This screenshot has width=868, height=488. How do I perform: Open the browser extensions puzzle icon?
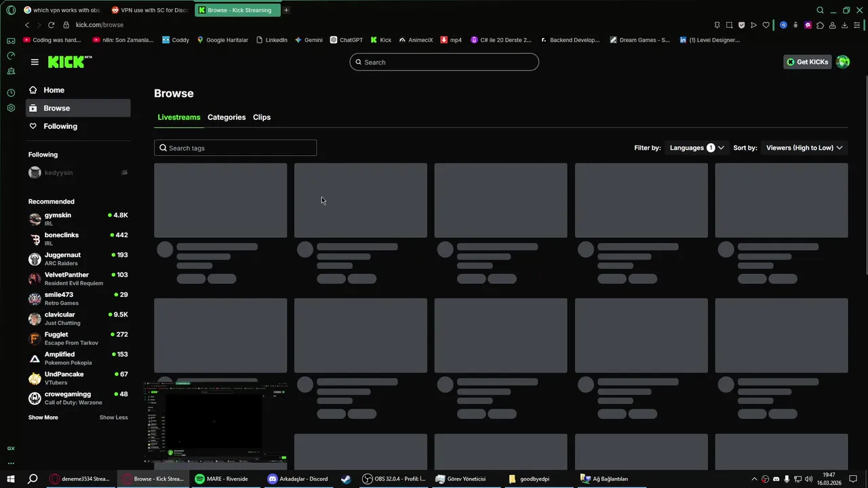(x=820, y=25)
